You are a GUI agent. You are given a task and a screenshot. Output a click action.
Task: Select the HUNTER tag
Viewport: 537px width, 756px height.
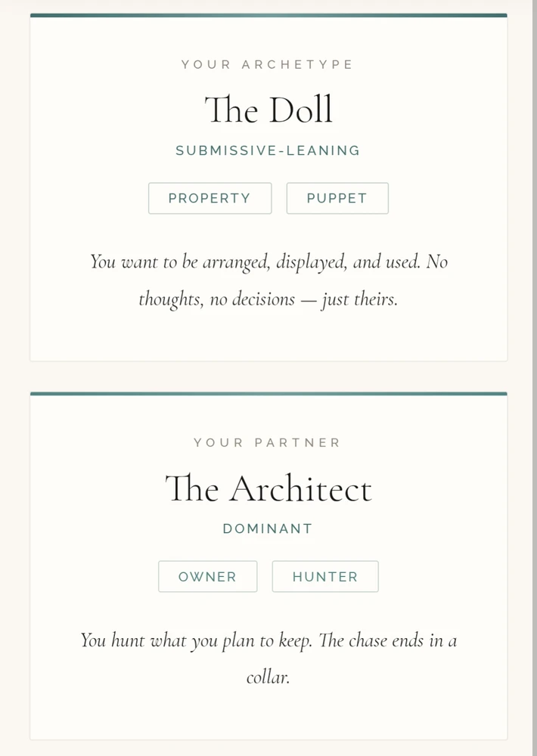click(x=324, y=577)
